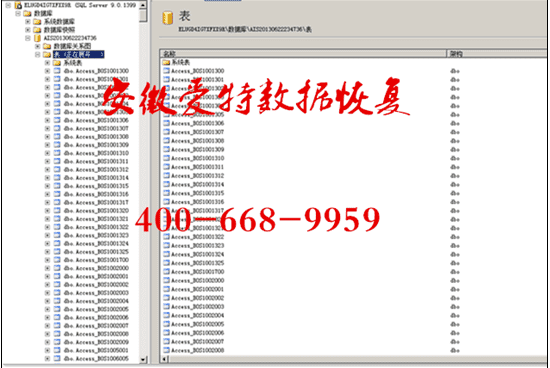550x368 pixels.
Task: Expand the 数据库快照 node
Action: (28, 30)
